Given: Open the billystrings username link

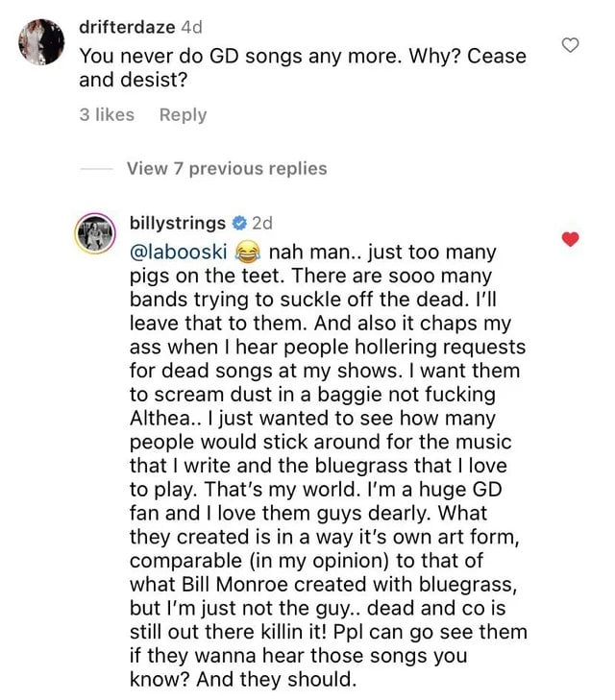Looking at the screenshot, I should (x=178, y=223).
